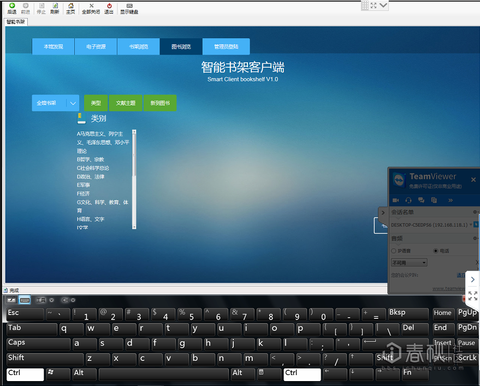The width and height of the screenshot is (480, 386).
Task: Open the 全馆书架 dropdown arrow
Action: (73, 103)
